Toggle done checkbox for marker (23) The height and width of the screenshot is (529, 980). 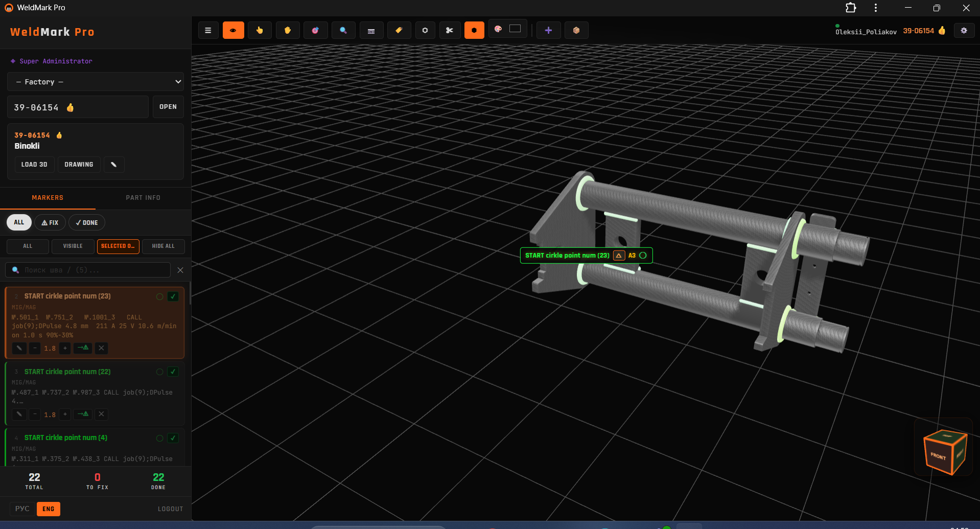pyautogui.click(x=173, y=296)
